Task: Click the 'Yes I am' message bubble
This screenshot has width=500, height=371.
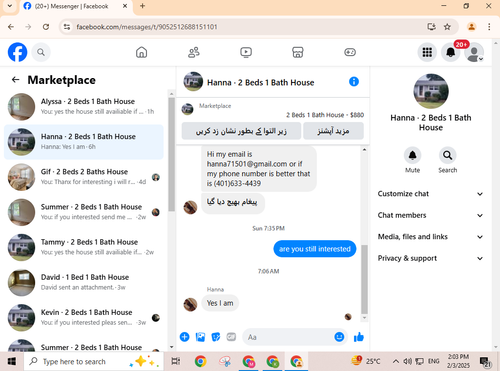Action: [220, 303]
